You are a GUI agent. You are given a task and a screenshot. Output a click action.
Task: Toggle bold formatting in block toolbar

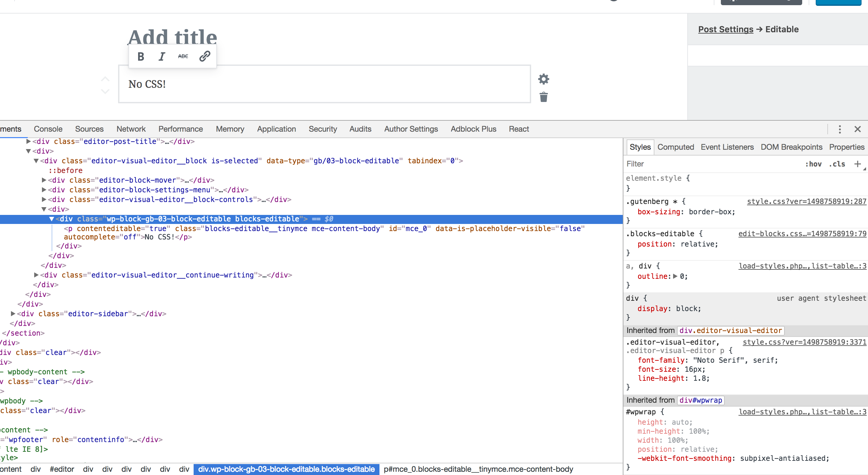click(x=141, y=56)
